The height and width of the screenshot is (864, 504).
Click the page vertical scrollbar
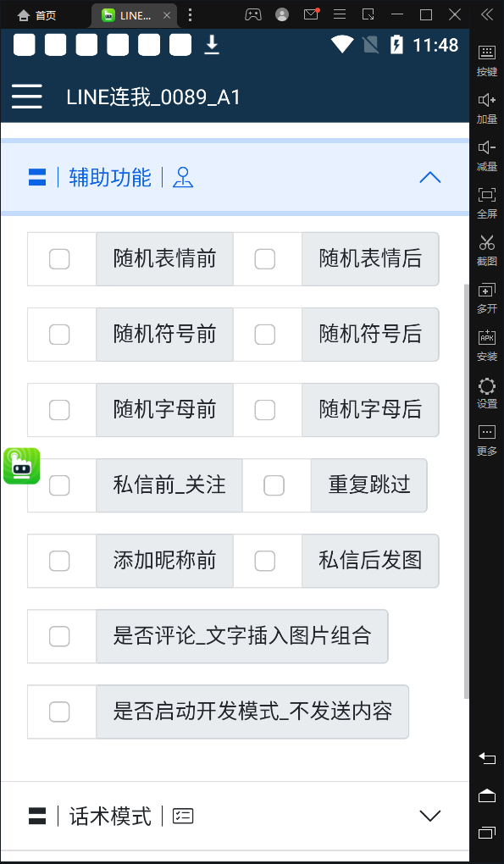tap(467, 490)
